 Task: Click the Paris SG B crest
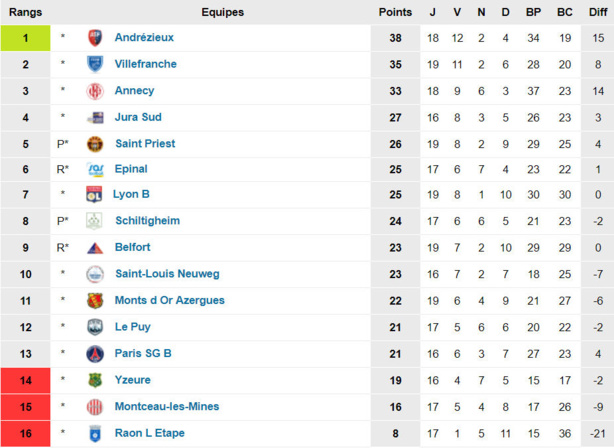click(x=95, y=353)
